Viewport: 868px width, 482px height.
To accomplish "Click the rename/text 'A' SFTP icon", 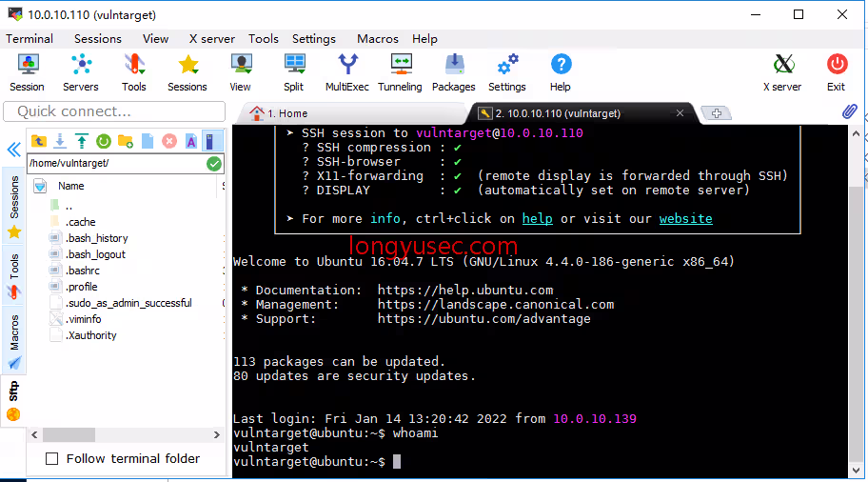I will [191, 141].
